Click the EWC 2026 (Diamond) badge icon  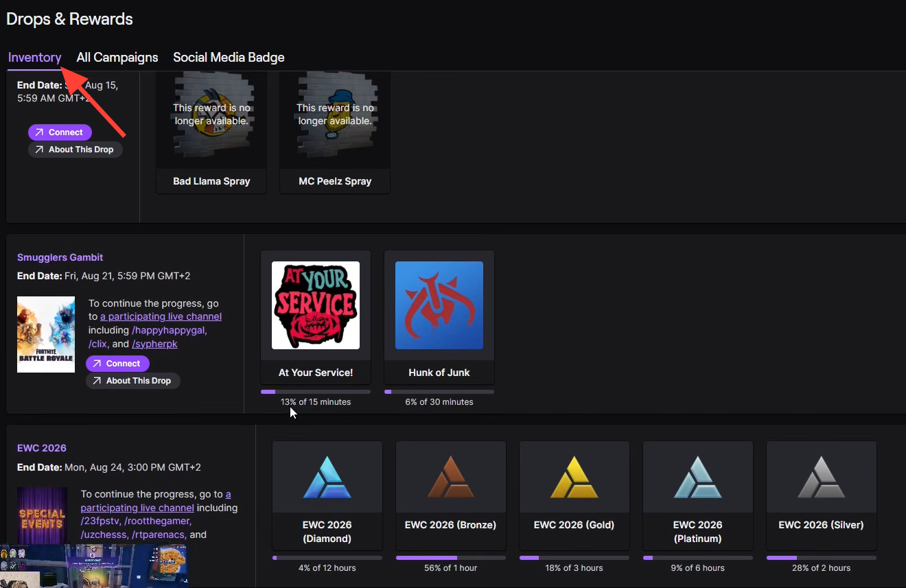pos(327,478)
